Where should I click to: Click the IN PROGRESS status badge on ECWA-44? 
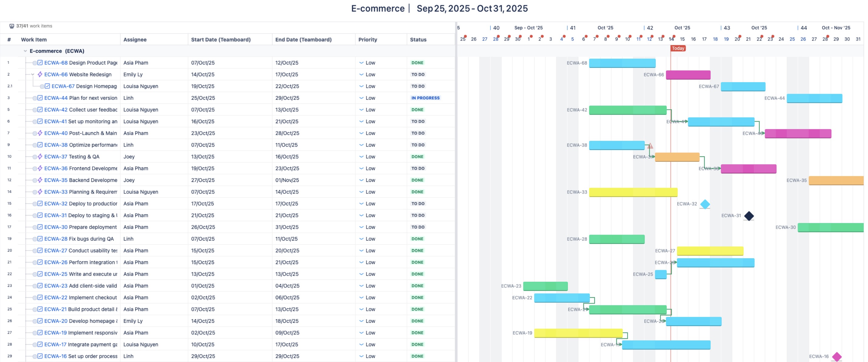tap(425, 98)
